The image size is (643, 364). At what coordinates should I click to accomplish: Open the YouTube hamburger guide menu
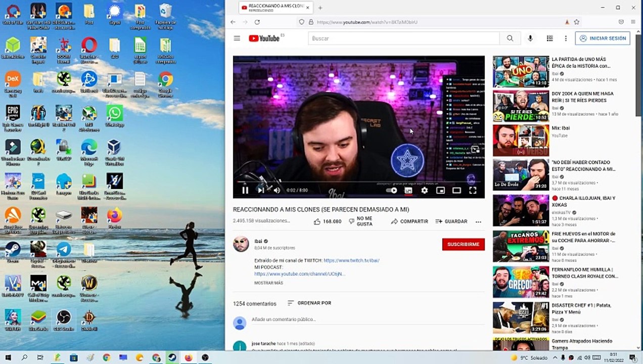coord(237,38)
